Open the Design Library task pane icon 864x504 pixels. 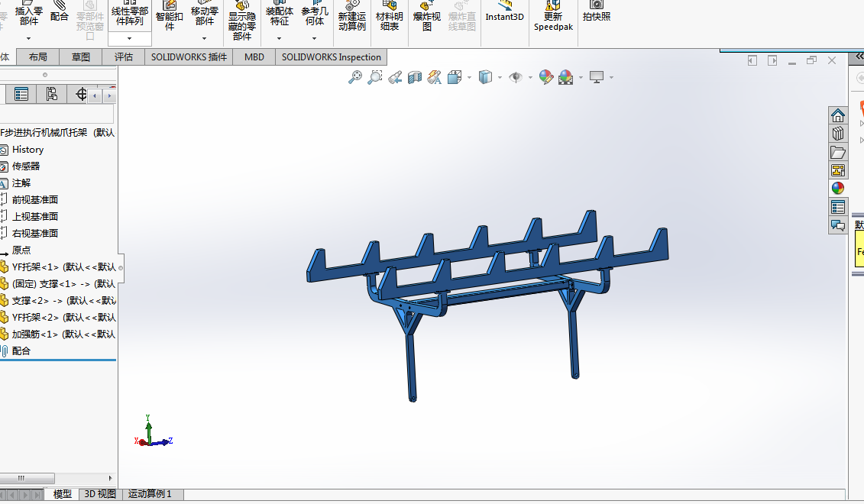[x=837, y=134]
